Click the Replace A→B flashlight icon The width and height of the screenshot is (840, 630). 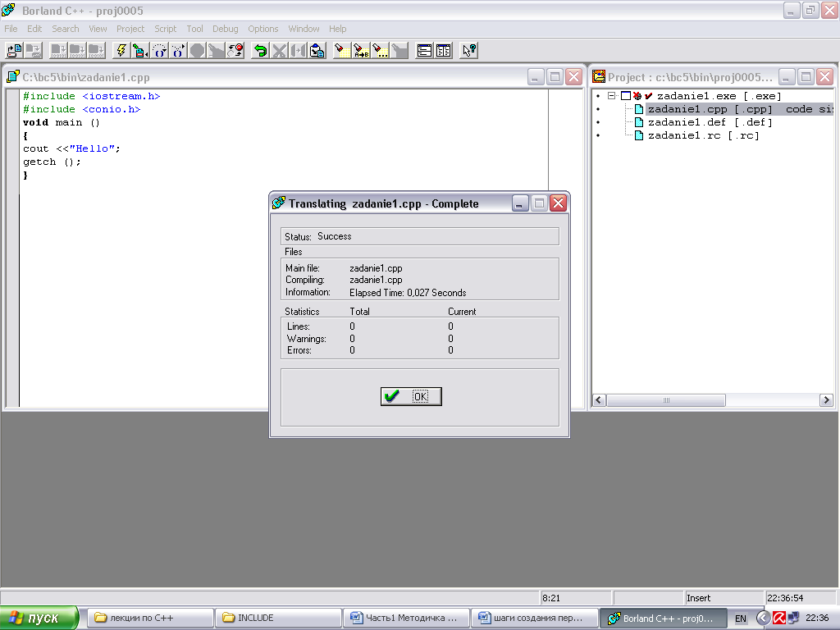tap(361, 50)
